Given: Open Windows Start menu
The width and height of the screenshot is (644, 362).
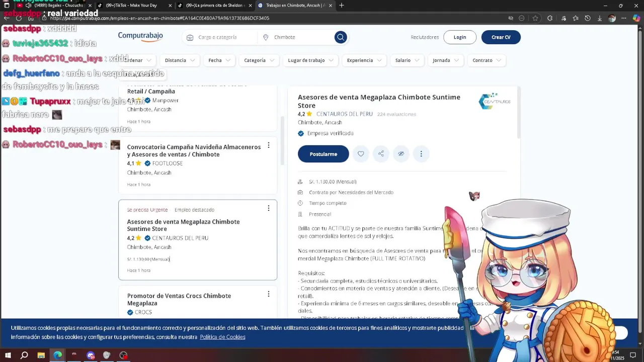Looking at the screenshot, I should click(8, 355).
